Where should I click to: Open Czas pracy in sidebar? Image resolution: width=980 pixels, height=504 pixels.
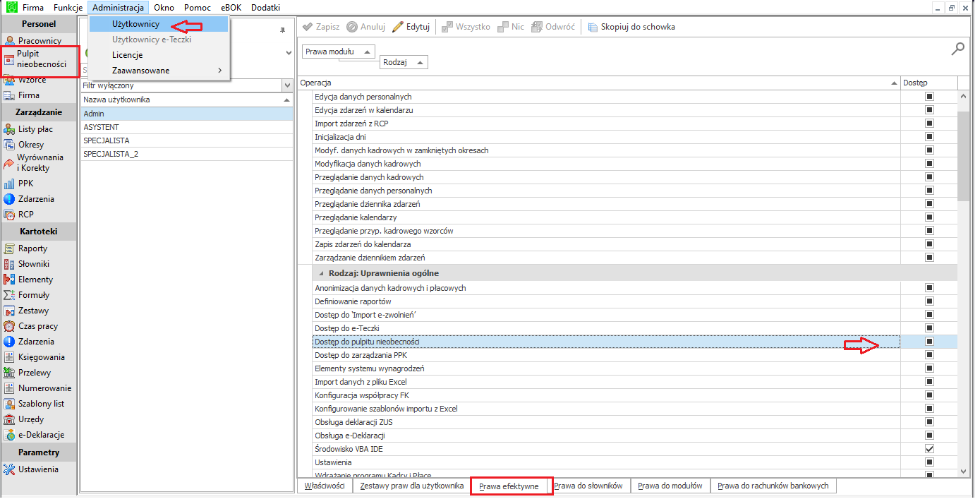39,326
